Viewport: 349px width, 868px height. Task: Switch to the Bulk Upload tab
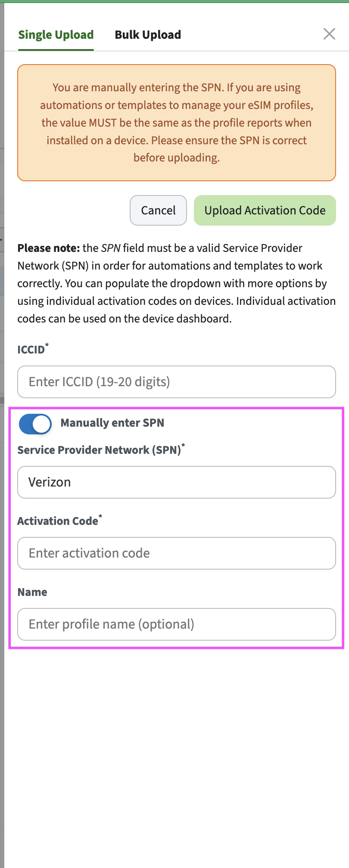point(148,35)
